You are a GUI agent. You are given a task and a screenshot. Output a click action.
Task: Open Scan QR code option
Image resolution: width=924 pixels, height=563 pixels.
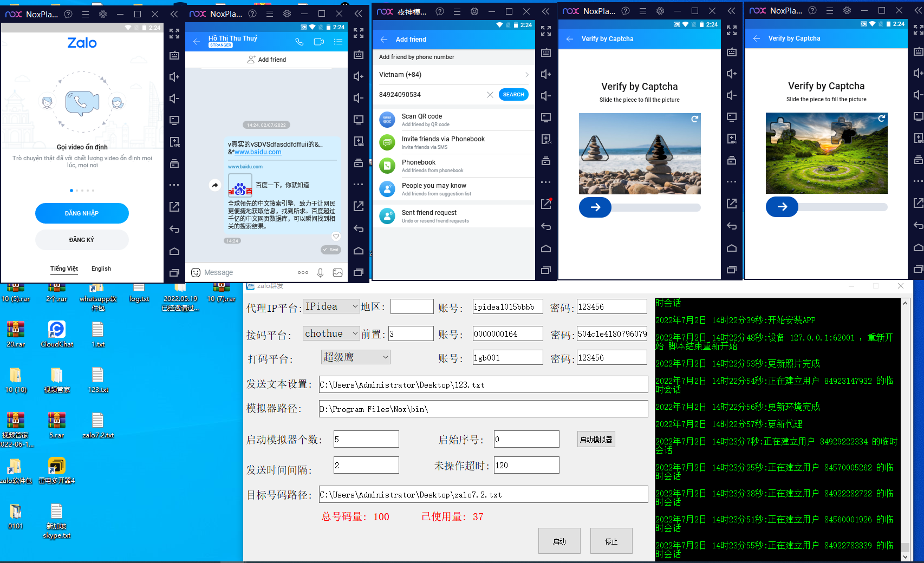(x=454, y=120)
